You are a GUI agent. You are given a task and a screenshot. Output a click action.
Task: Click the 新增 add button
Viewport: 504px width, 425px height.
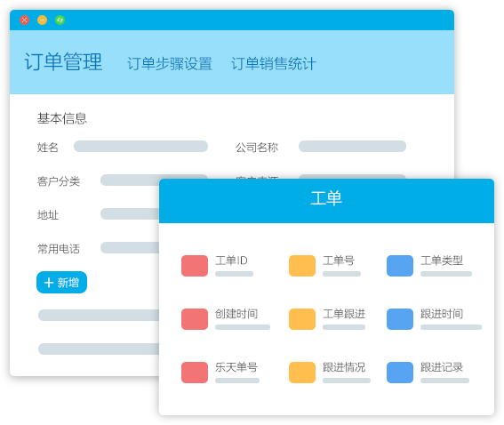click(61, 282)
